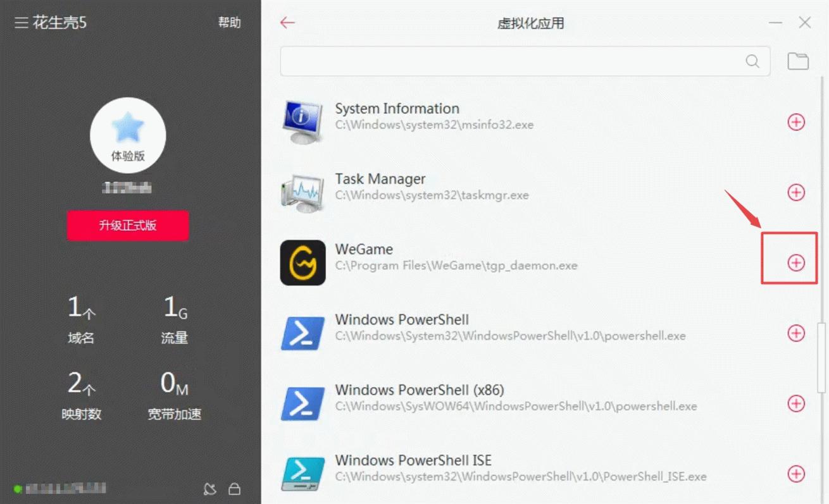Screen dimensions: 829x504
Task: Add WeGame with the plus icon
Action: (x=795, y=262)
